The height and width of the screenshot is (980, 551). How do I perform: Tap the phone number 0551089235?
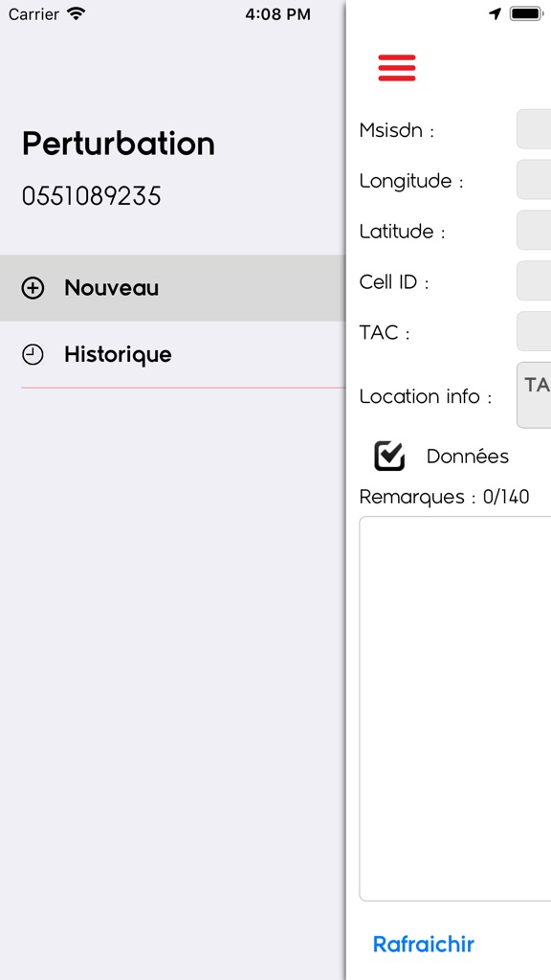[x=91, y=196]
